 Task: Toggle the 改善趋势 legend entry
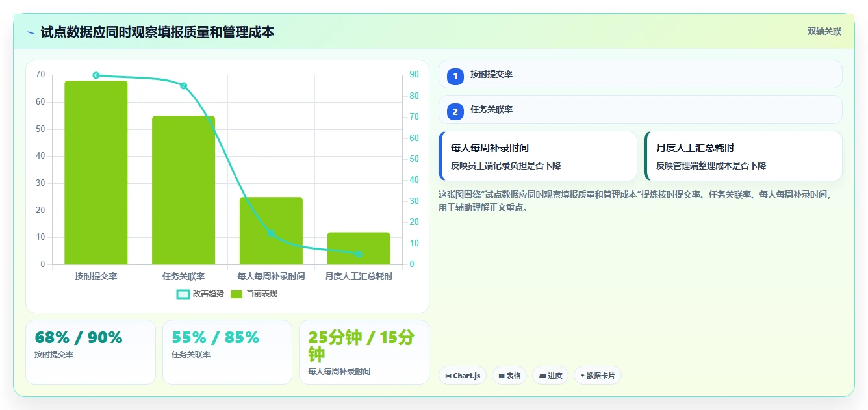click(x=200, y=294)
